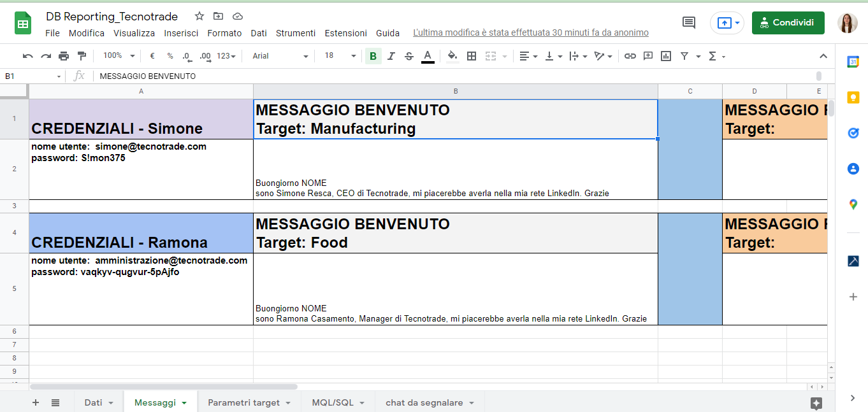Undo the last action
This screenshot has width=868, height=412.
(27, 56)
